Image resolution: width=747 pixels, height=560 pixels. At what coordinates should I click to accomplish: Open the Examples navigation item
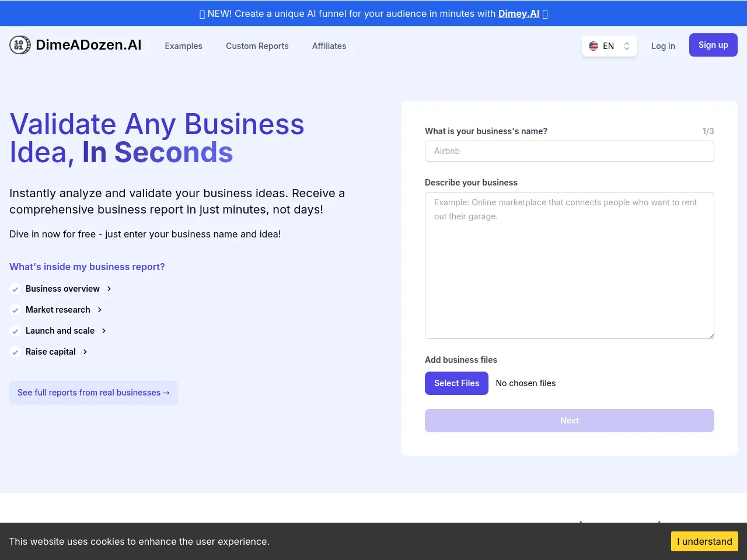tap(183, 46)
